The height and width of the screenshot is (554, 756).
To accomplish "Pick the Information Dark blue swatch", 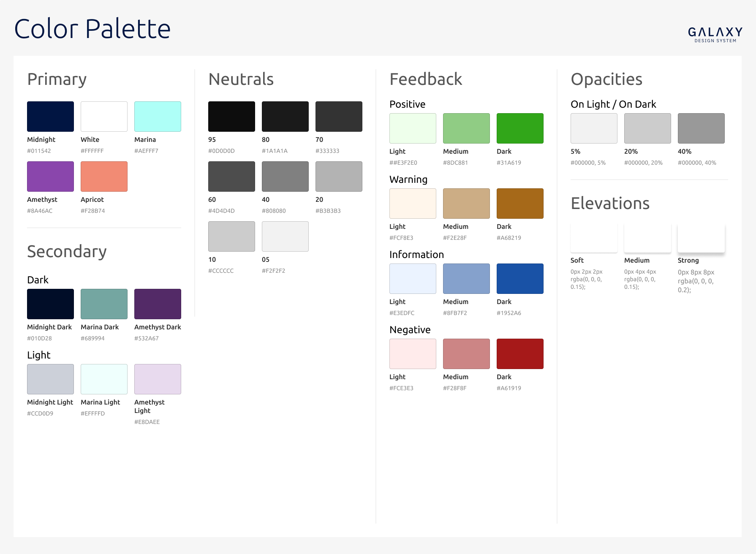I will click(x=520, y=279).
